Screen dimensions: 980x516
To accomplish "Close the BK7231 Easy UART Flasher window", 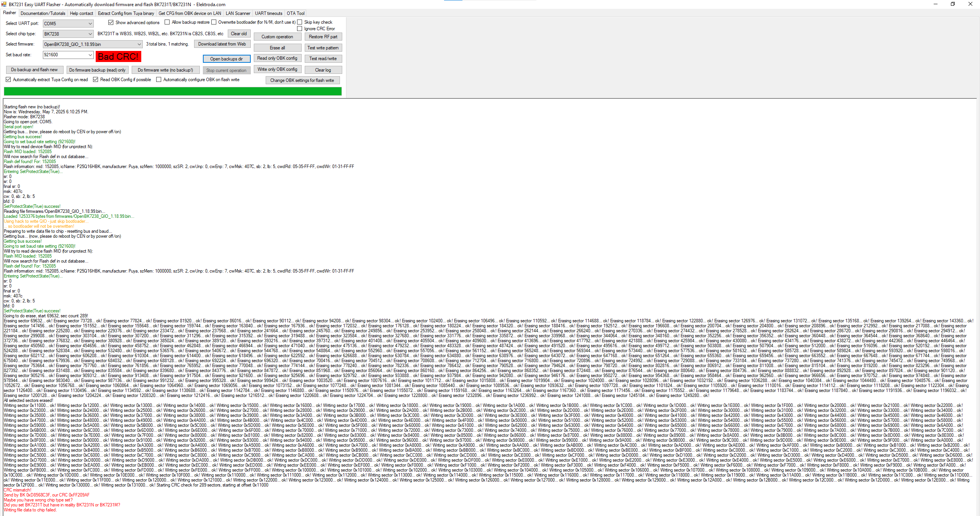I will click(x=970, y=4).
